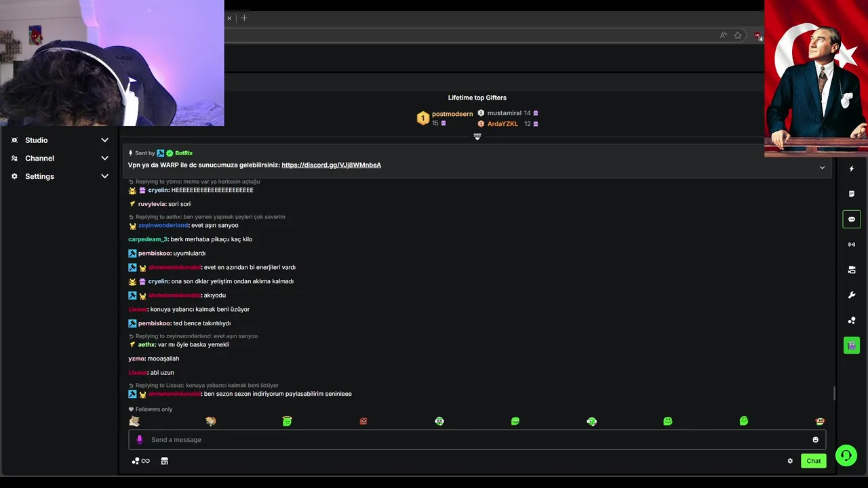This screenshot has width=868, height=488.
Task: Click the green headset support button
Action: coord(846,455)
